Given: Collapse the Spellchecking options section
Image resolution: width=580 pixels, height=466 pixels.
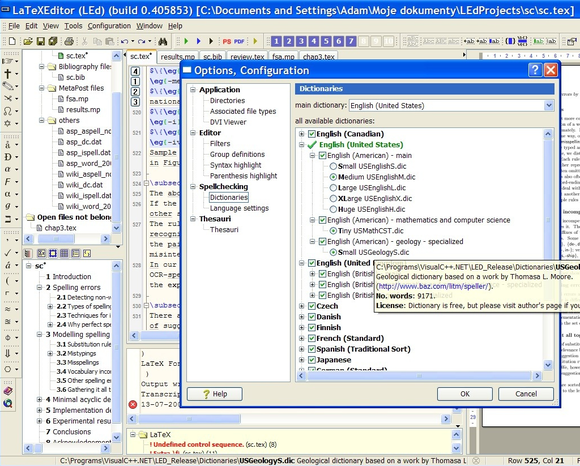Looking at the screenshot, I should (193, 187).
